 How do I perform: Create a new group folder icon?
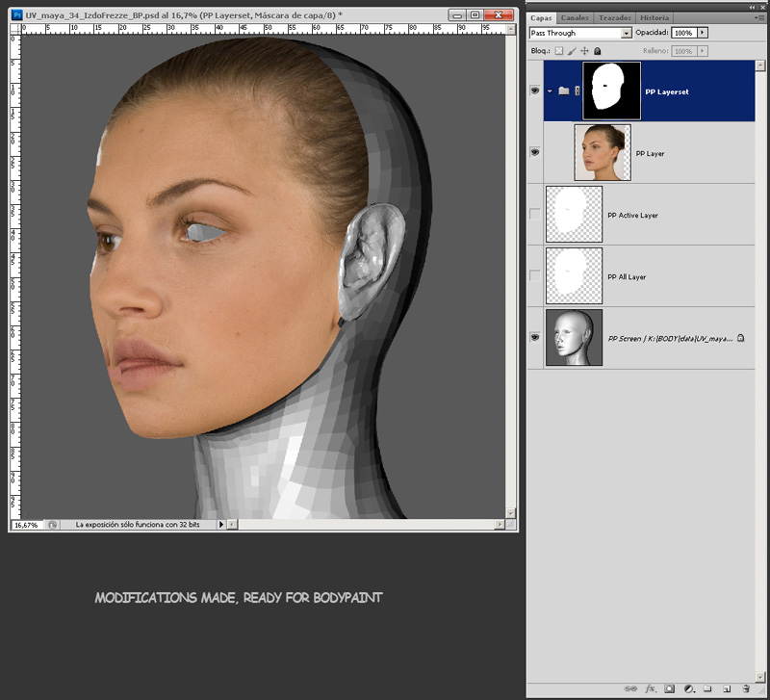pyautogui.click(x=707, y=688)
